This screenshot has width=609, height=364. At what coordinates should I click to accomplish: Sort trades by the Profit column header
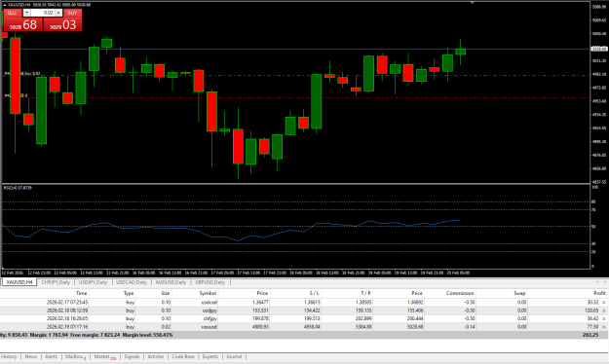tap(599, 293)
